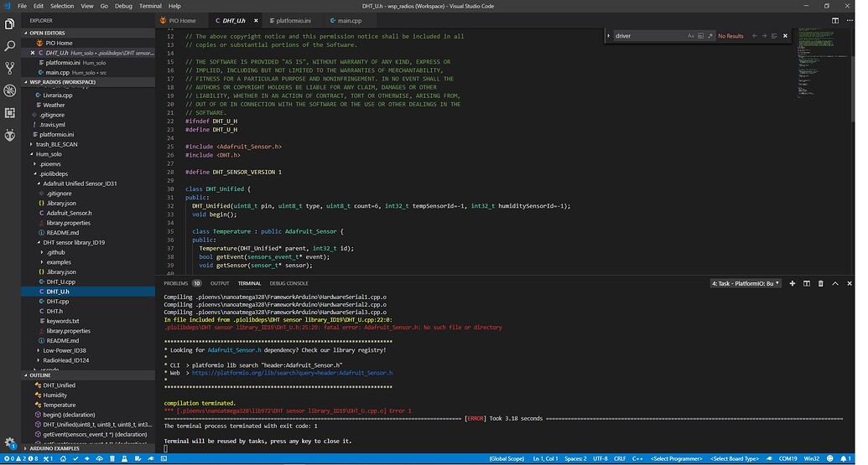
Task: Toggle Match Case in find box
Action: coord(690,36)
